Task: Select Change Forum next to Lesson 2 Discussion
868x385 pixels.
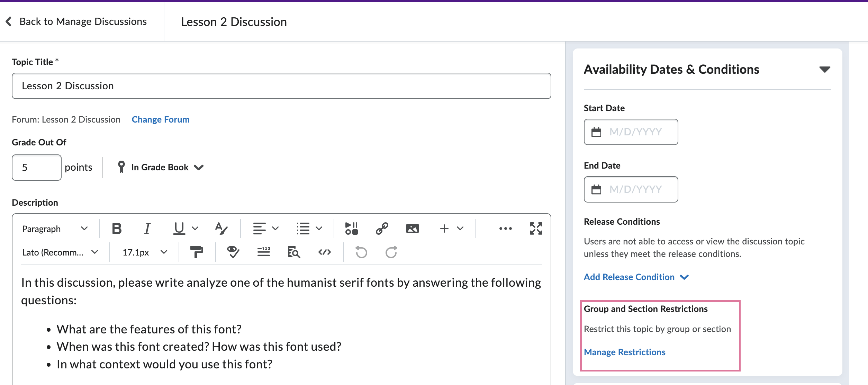Action: click(x=160, y=119)
